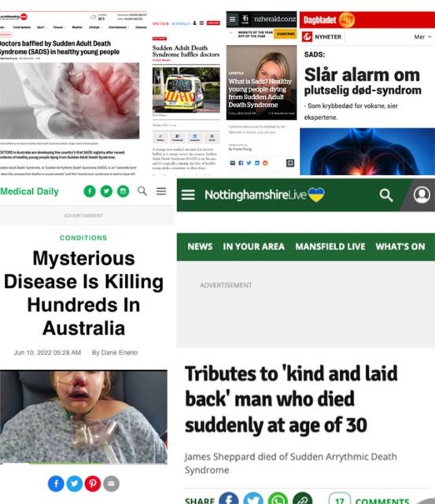This screenshot has width=435, height=504.
Task: Expand the Dagbladet Mer dropdown
Action: pyautogui.click(x=422, y=37)
